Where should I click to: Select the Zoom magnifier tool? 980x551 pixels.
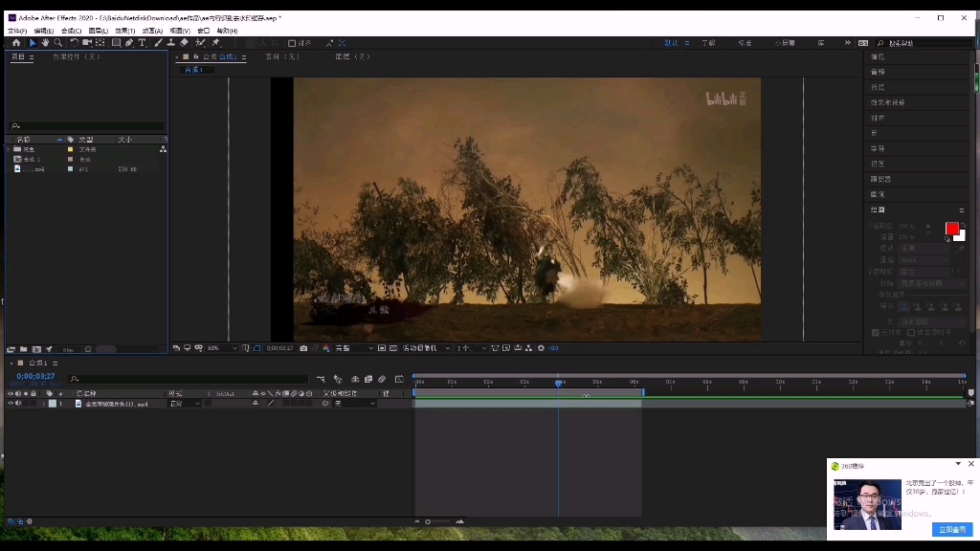pos(58,43)
